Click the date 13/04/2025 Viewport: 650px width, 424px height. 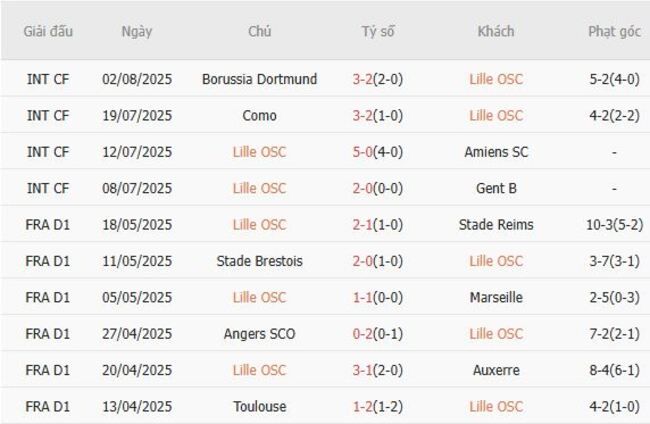pyautogui.click(x=137, y=406)
